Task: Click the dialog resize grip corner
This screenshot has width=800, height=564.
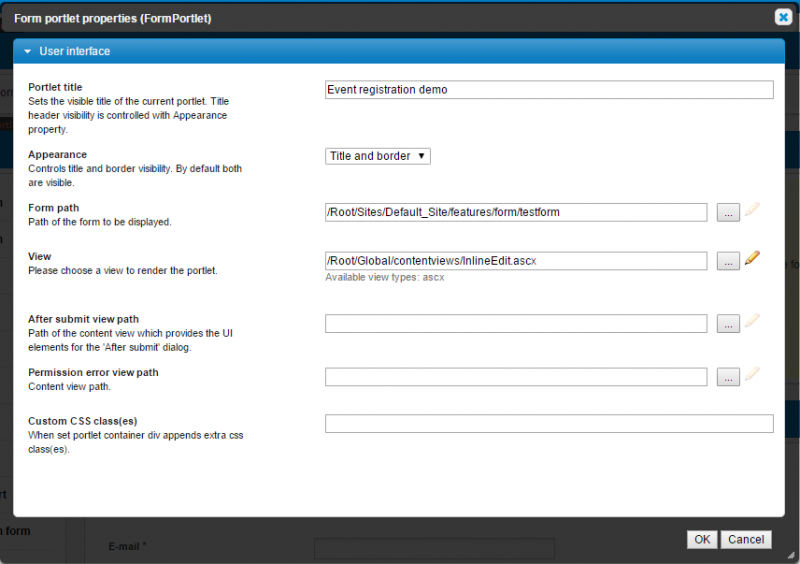Action: [791, 555]
